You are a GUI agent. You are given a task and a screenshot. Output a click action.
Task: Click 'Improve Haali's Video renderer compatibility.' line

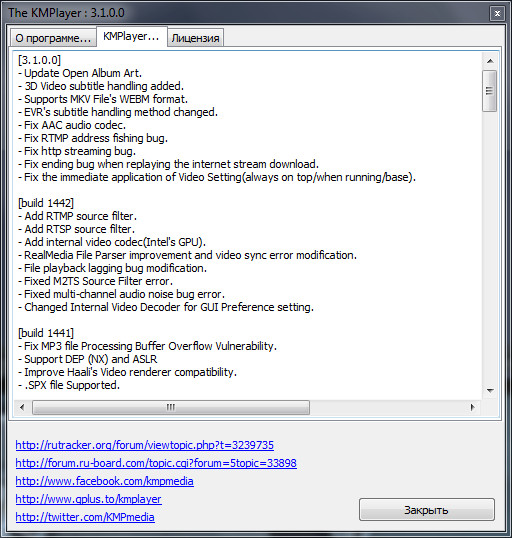click(127, 372)
